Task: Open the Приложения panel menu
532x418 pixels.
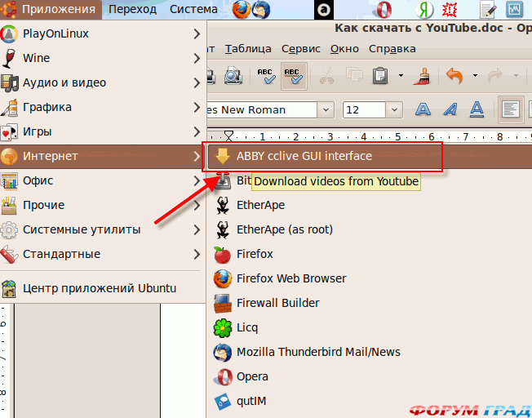Action: 51,10
